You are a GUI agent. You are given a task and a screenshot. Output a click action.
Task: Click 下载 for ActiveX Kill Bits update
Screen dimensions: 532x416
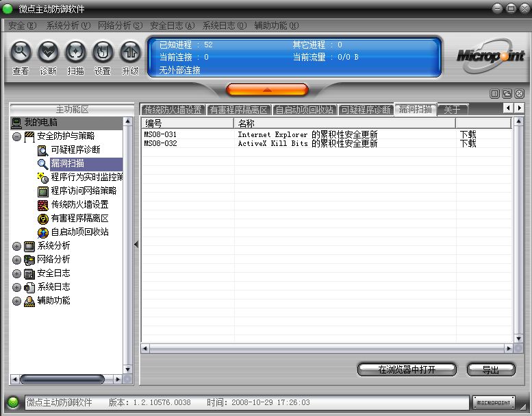468,143
